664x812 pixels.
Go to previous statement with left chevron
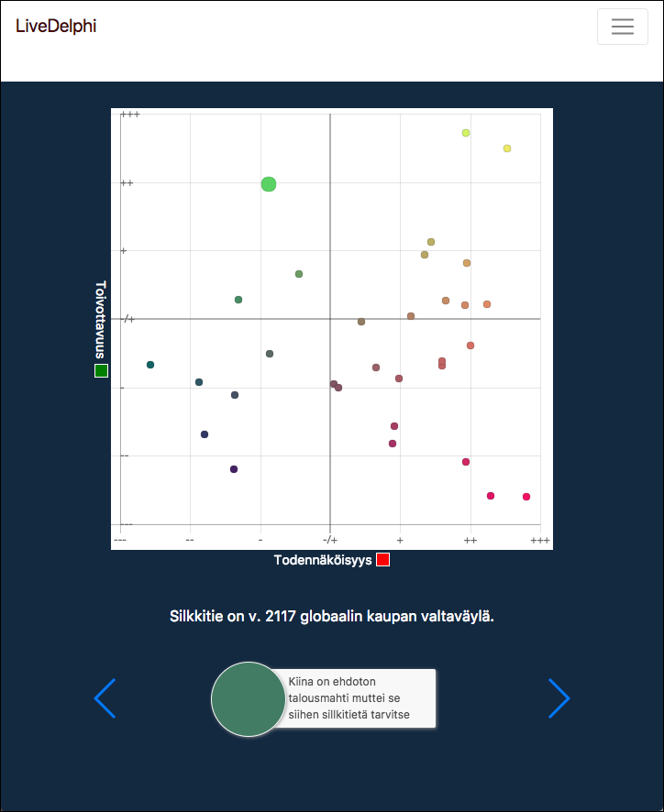(x=105, y=698)
